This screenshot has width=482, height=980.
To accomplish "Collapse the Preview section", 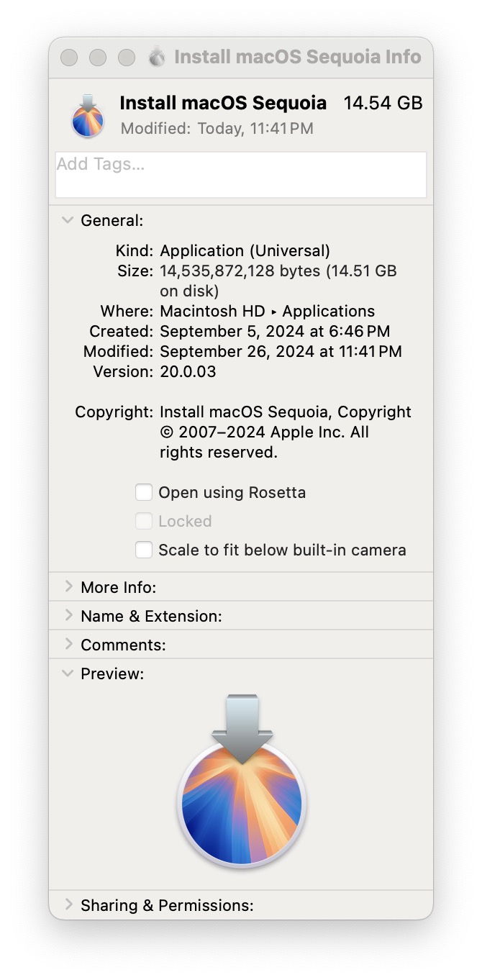I will (x=68, y=673).
